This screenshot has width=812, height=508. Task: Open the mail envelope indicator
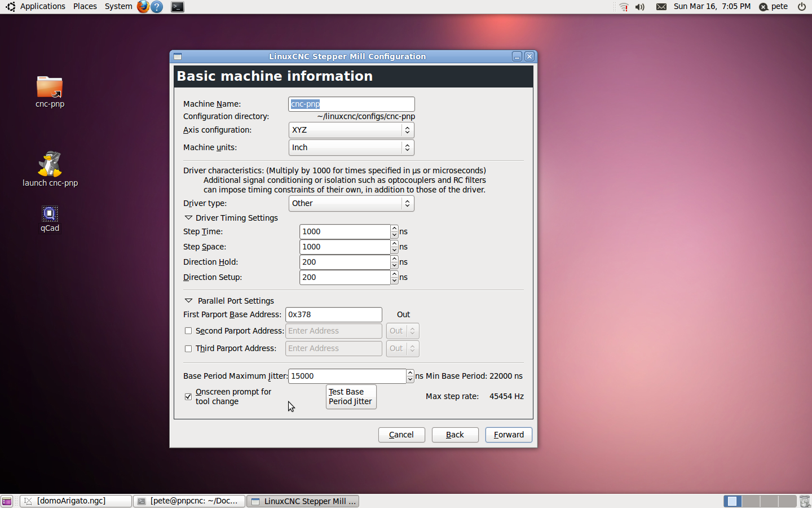pos(661,7)
